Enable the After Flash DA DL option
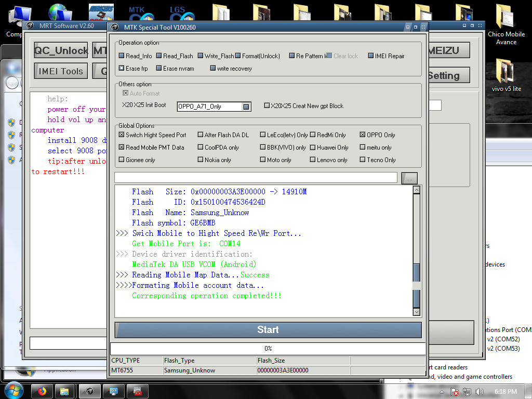 201,135
